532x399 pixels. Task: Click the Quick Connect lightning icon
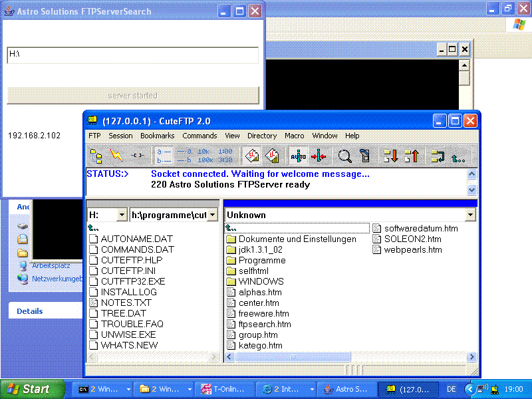[x=116, y=156]
